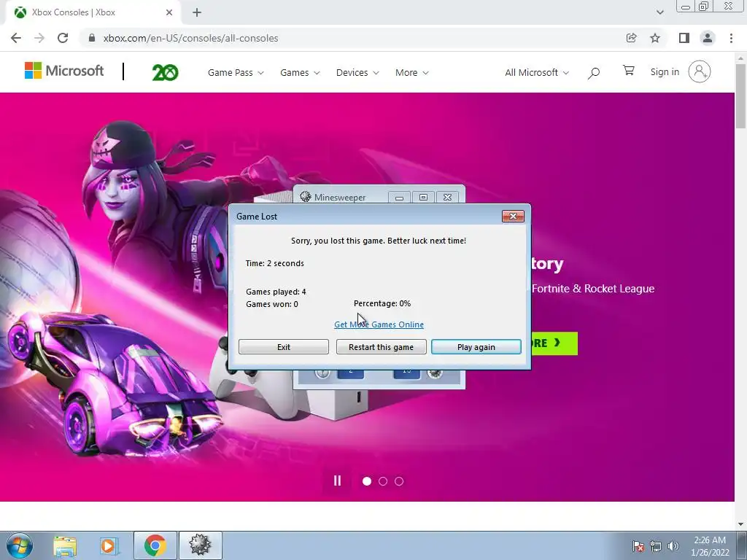This screenshot has height=560, width=747.
Task: Bookmark this page with the star icon
Action: tap(655, 38)
